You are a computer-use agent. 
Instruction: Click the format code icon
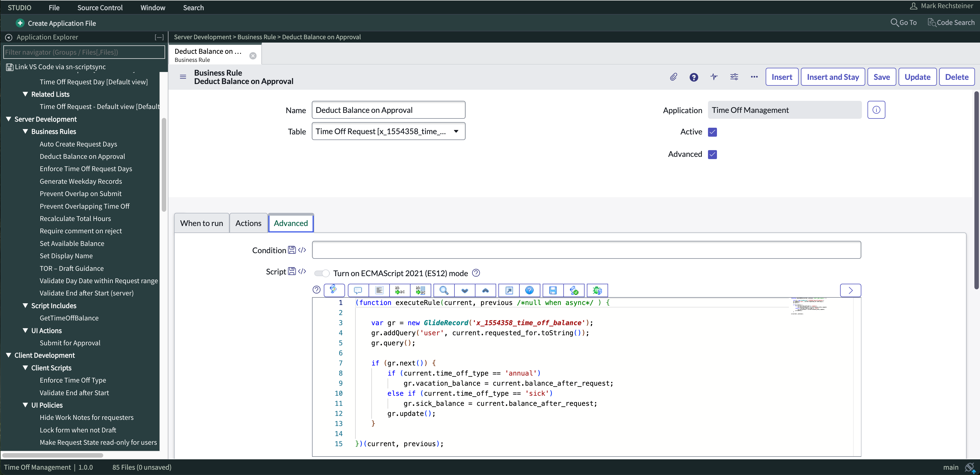[x=379, y=290]
